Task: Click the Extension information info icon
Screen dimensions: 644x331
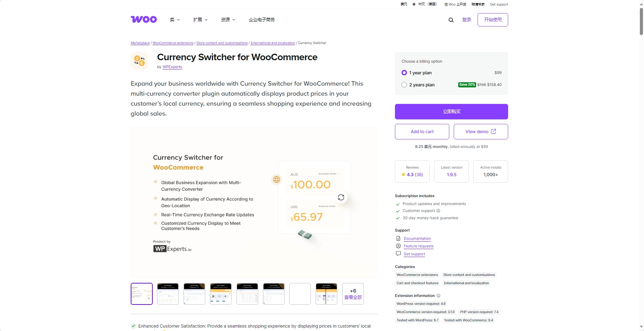Action: tap(439, 296)
